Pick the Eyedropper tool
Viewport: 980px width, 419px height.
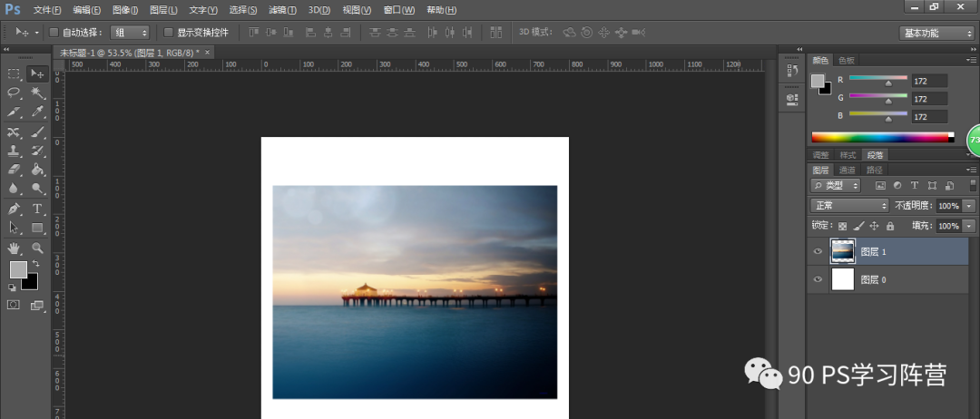[x=38, y=112]
